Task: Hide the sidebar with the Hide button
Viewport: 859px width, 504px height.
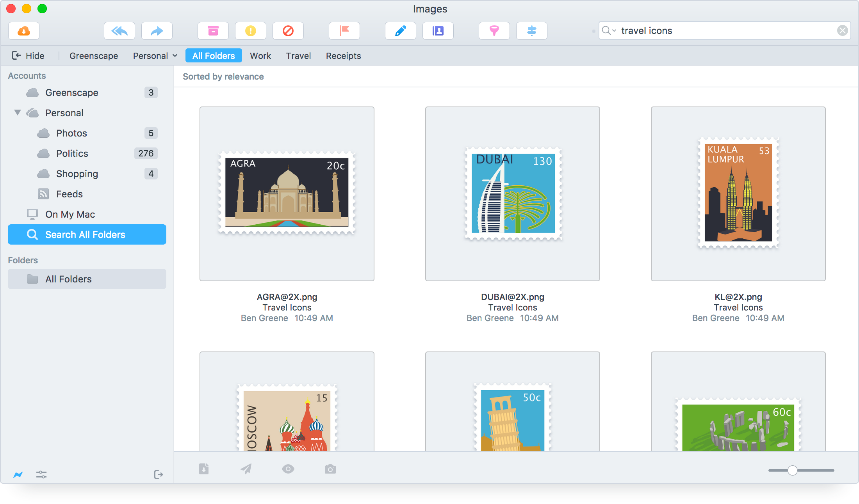Action: 28,55
